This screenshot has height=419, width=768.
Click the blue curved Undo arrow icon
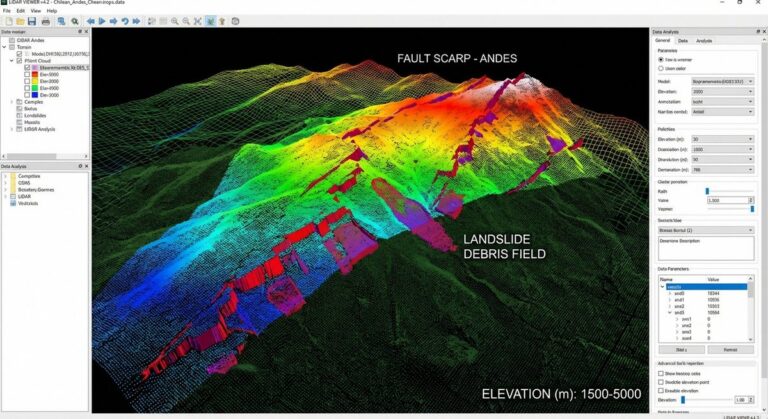tap(124, 22)
